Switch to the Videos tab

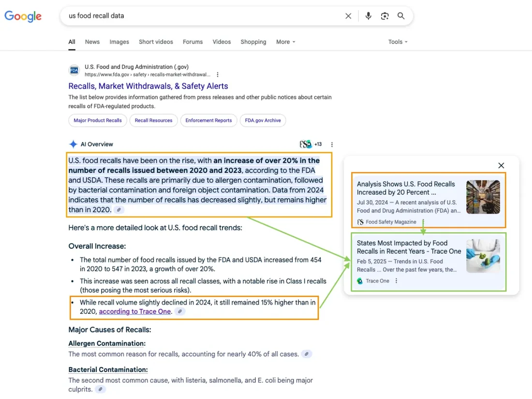pos(222,42)
